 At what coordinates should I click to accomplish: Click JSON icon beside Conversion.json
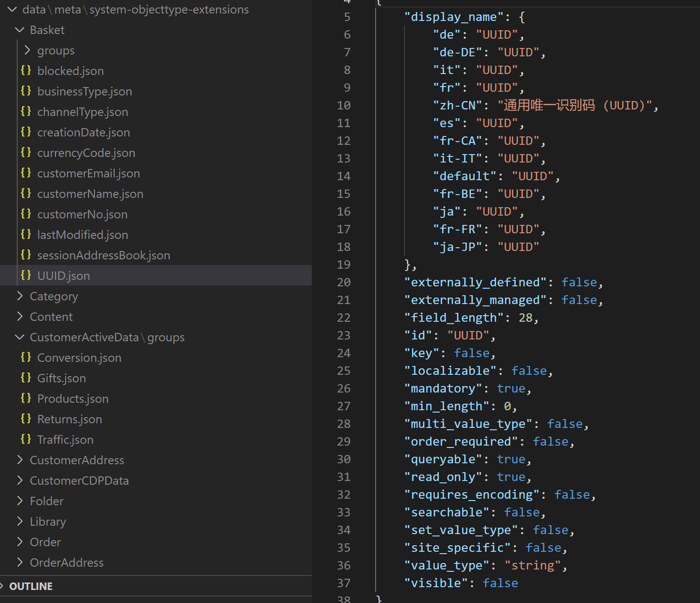click(x=26, y=357)
